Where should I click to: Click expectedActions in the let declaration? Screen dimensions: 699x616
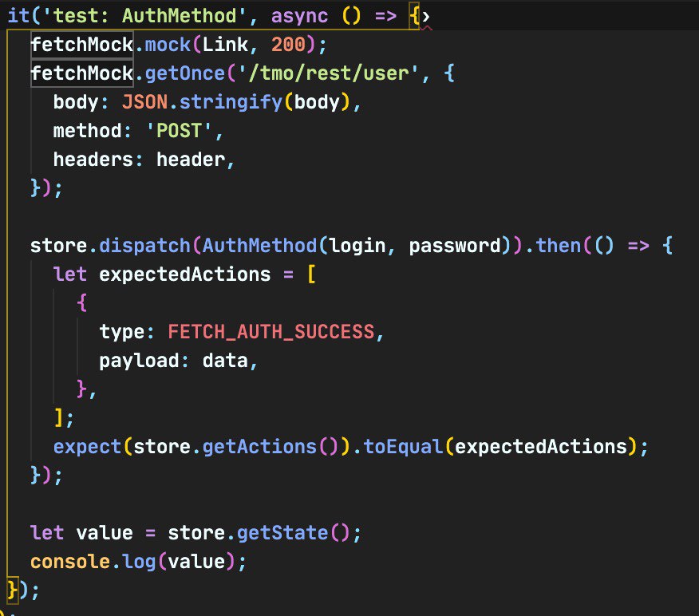coord(185,274)
